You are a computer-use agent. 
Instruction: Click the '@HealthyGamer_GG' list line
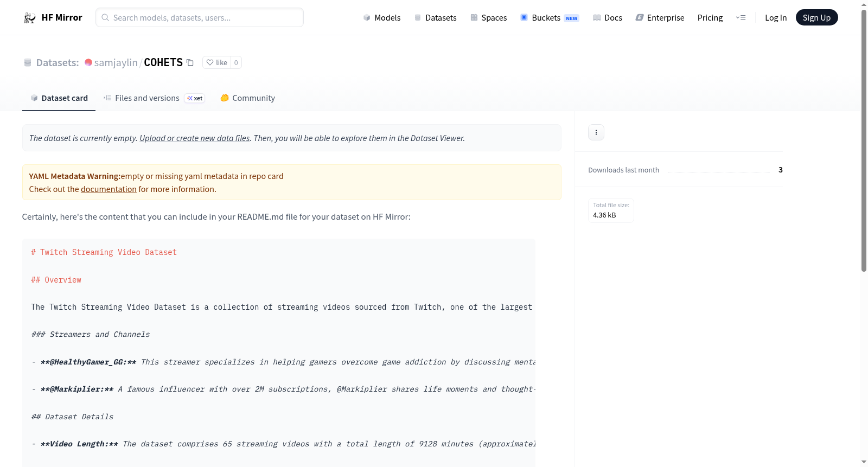tap(283, 362)
